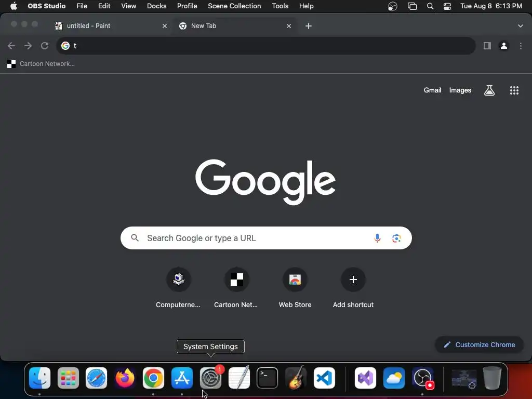Open the Chrome profile avatar
The width and height of the screenshot is (532, 399).
tap(504, 46)
